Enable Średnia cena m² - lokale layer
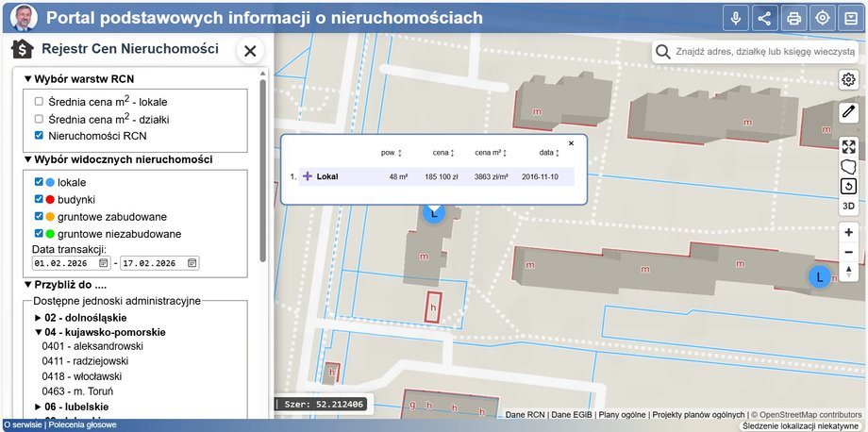Image resolution: width=868 pixels, height=432 pixels. tap(39, 101)
